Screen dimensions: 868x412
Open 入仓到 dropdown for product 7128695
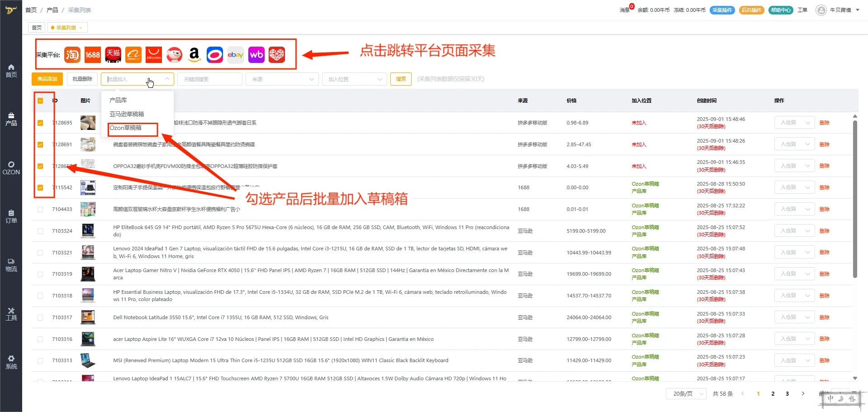coord(795,123)
